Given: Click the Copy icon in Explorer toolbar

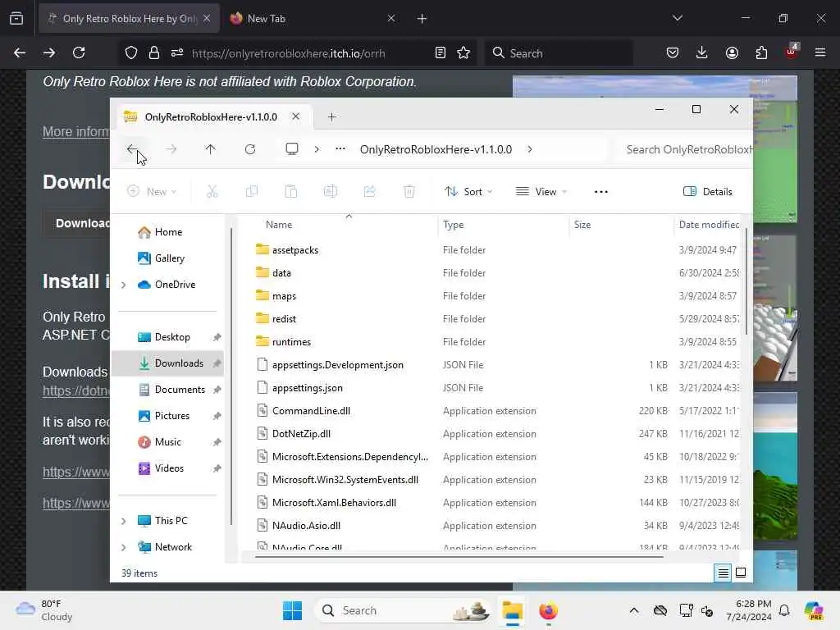Looking at the screenshot, I should tap(252, 191).
